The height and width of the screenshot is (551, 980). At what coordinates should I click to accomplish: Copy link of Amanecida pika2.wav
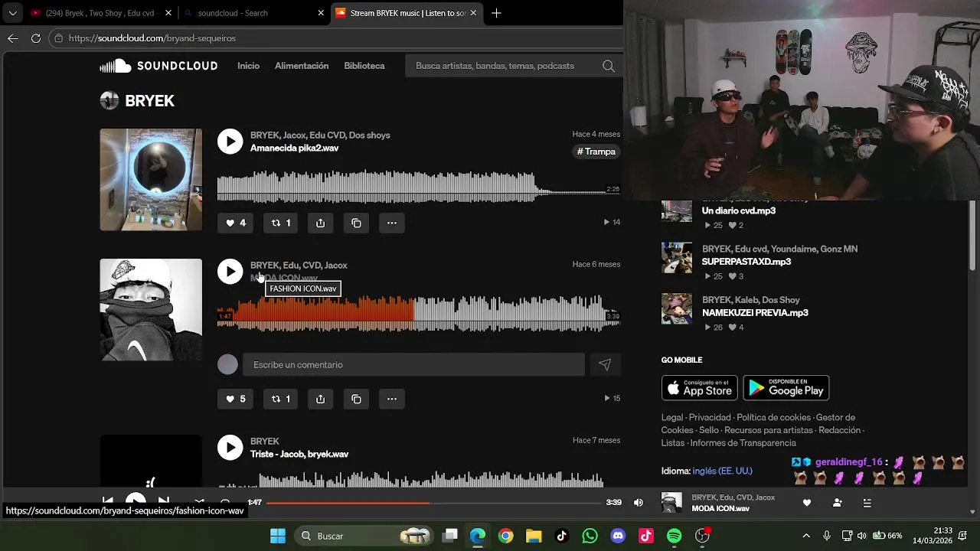click(x=356, y=223)
